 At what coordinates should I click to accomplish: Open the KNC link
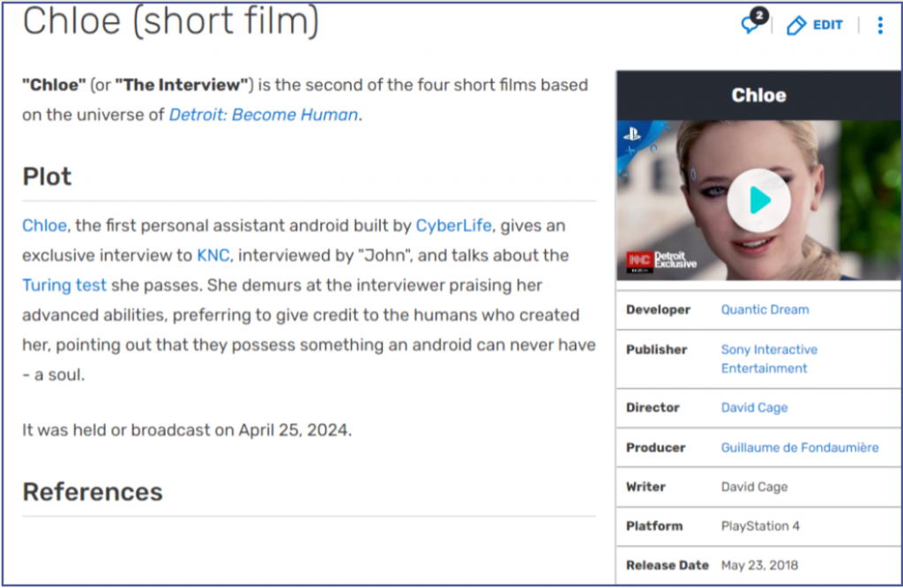(213, 255)
